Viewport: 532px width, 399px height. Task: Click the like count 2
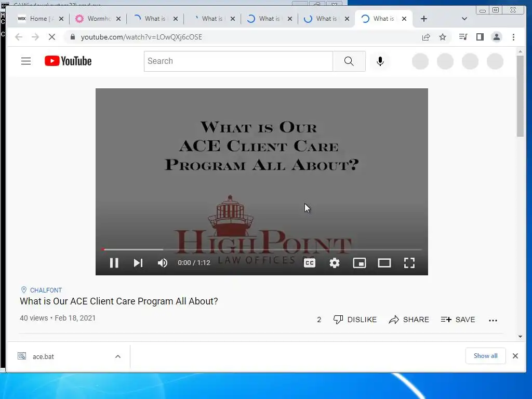tap(319, 320)
